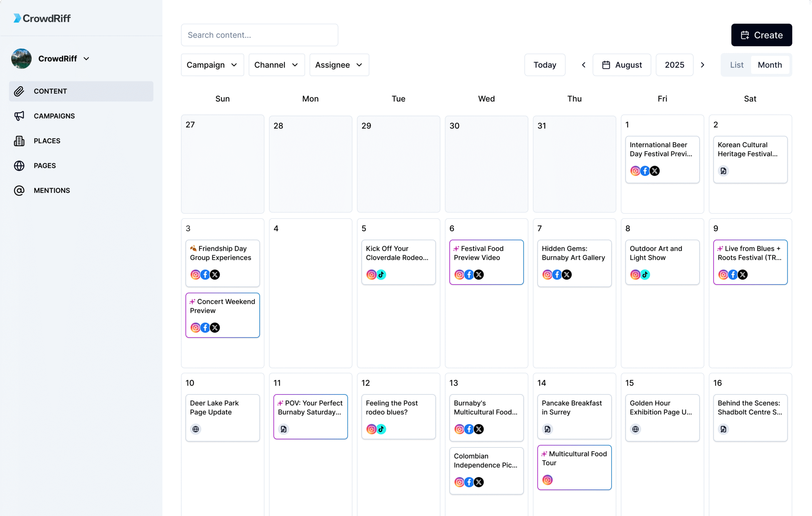The image size is (812, 516).
Task: Open the Campaign filter dropdown
Action: point(212,65)
